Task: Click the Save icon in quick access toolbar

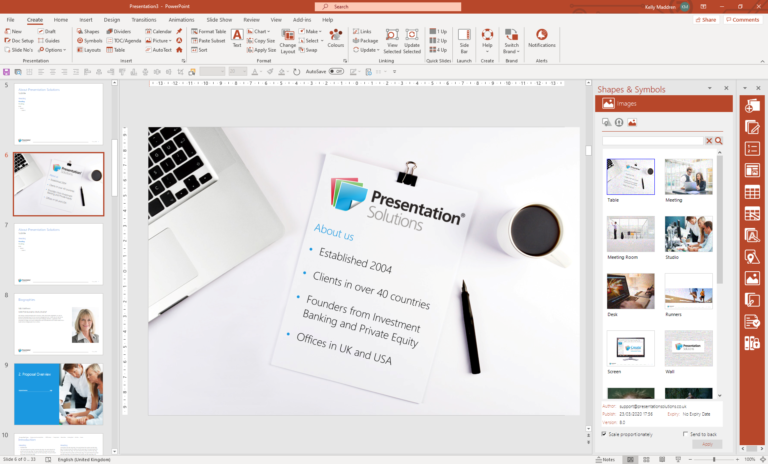Action: [7, 71]
